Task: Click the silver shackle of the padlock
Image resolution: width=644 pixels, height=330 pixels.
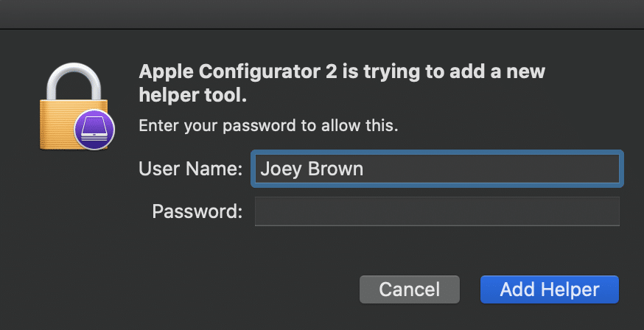Action: click(74, 81)
